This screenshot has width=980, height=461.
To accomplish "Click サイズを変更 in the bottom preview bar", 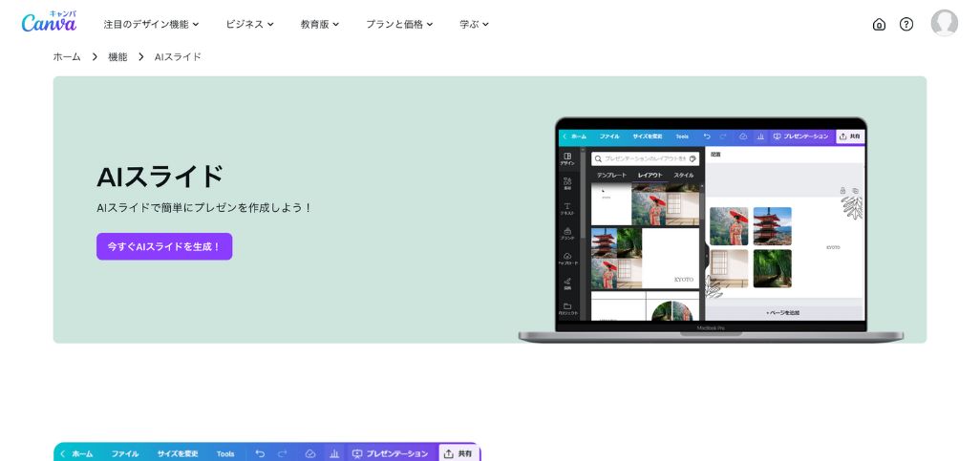I will [x=178, y=454].
